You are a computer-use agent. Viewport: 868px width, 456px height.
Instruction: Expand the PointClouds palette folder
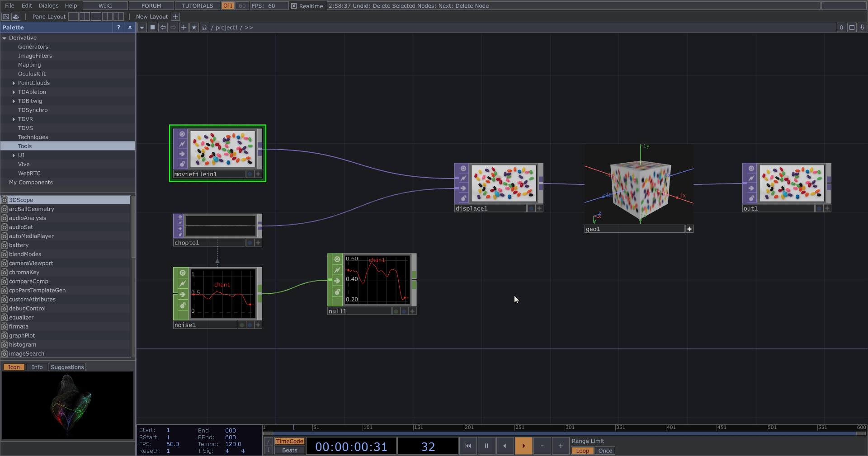click(x=14, y=83)
